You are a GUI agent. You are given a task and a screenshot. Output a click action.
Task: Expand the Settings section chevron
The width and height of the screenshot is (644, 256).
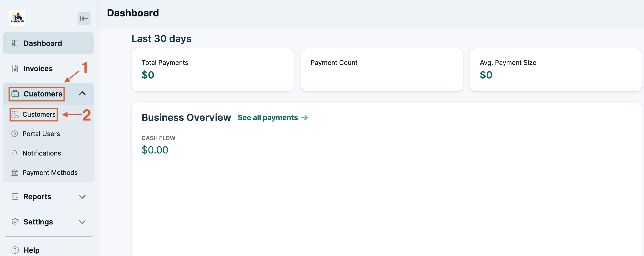(82, 222)
